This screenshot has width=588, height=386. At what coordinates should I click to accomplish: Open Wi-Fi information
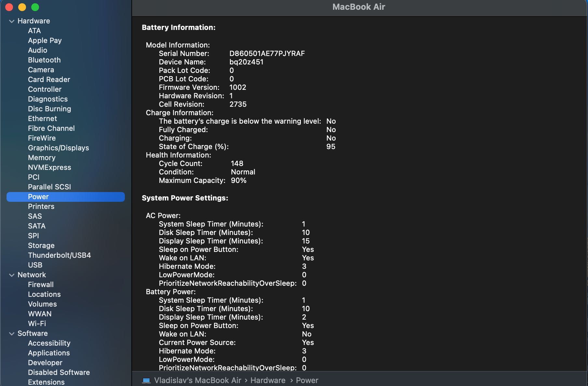[x=37, y=324]
